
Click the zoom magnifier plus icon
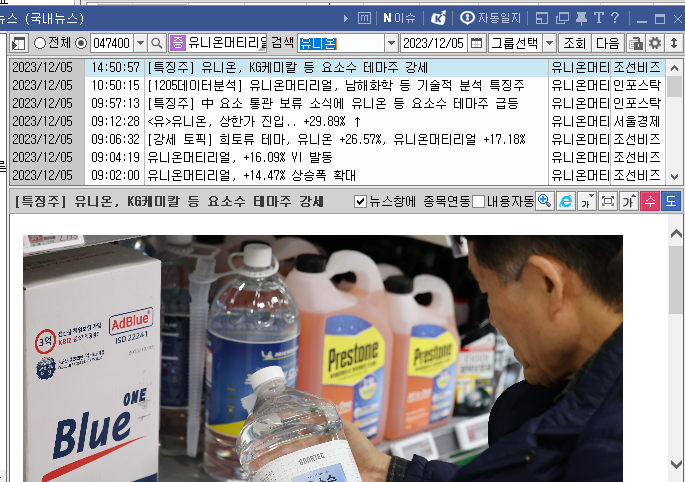pos(545,201)
